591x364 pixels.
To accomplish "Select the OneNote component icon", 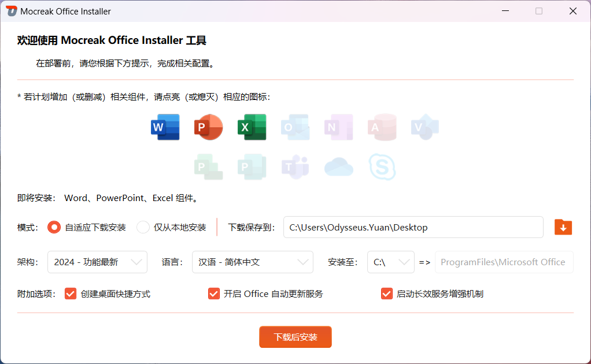I will (x=338, y=127).
